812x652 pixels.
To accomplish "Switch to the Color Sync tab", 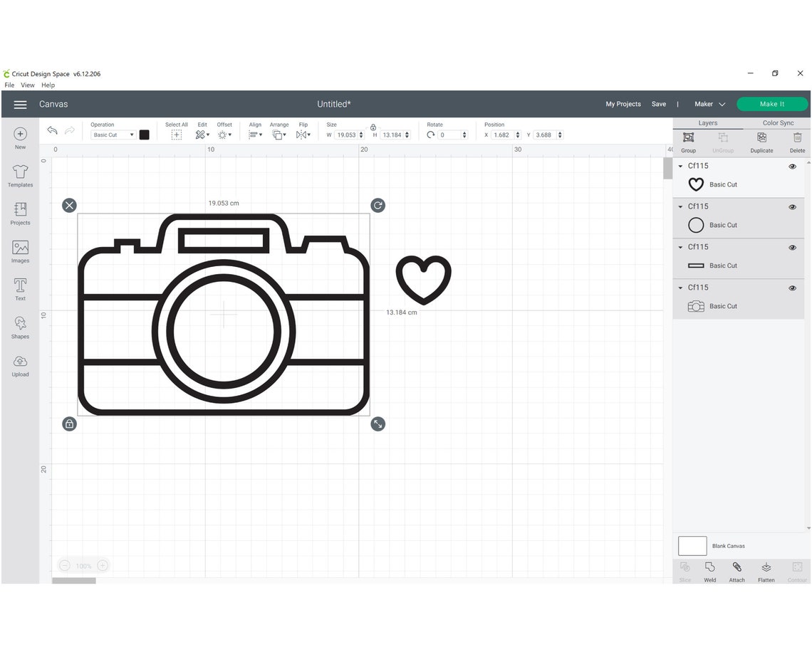I will click(x=777, y=122).
